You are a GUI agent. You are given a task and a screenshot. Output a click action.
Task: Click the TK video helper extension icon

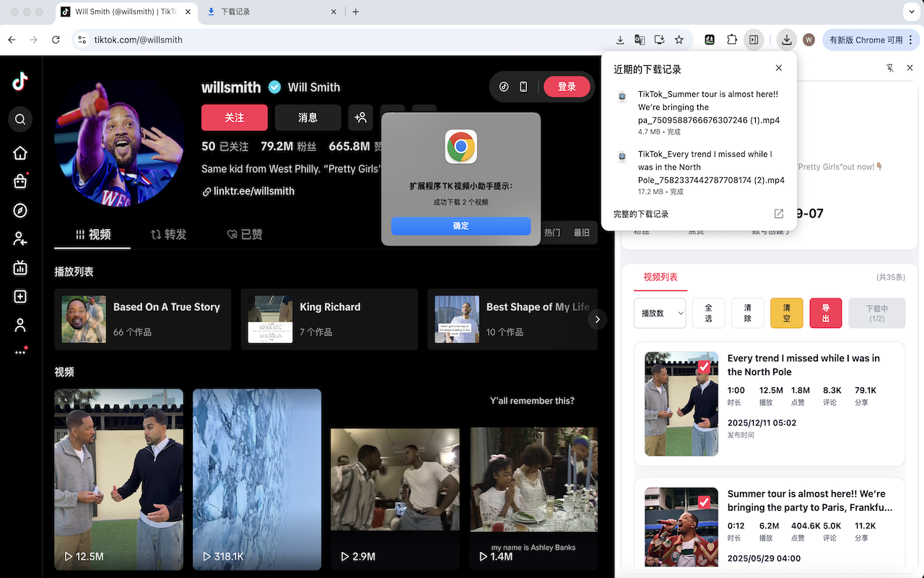[710, 40]
